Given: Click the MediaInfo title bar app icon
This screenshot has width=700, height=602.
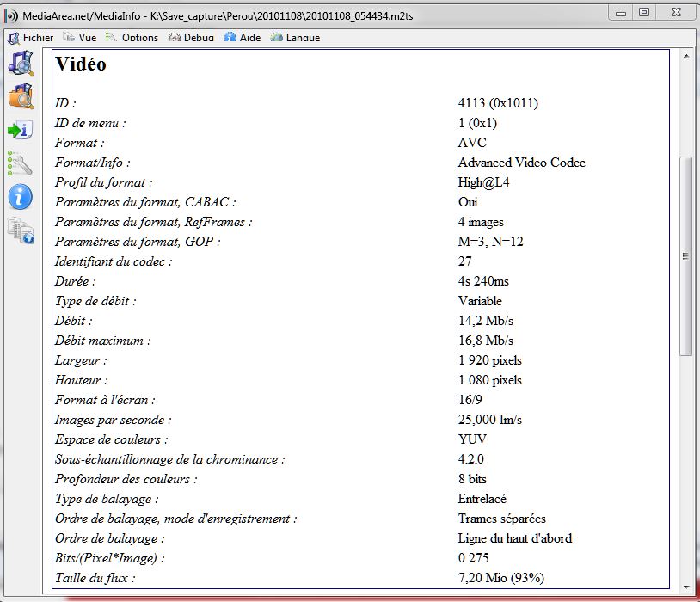Looking at the screenshot, I should (11, 16).
